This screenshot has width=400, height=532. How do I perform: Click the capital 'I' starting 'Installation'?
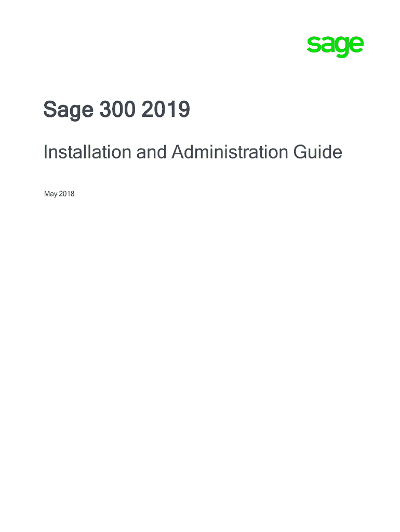[x=46, y=153]
